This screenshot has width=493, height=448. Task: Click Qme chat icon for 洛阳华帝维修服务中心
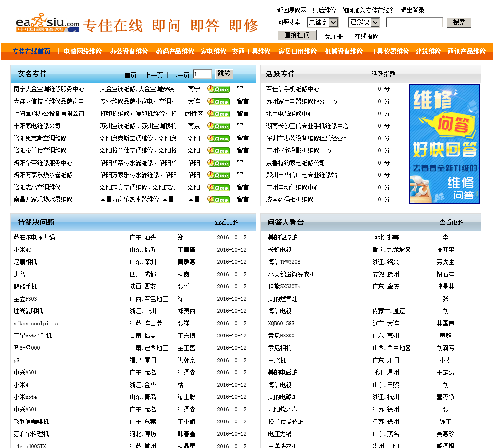(218, 163)
